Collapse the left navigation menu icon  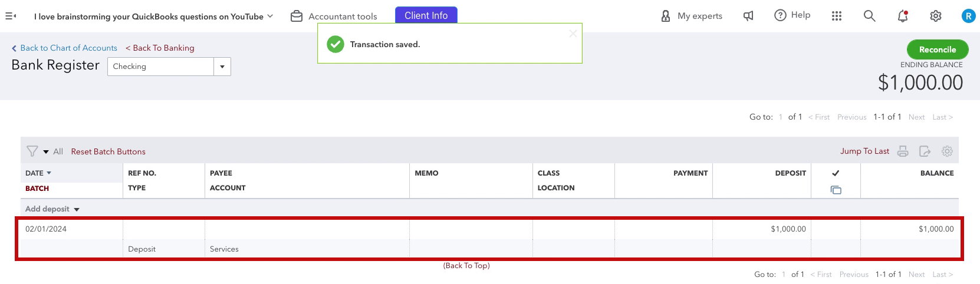[x=11, y=16]
